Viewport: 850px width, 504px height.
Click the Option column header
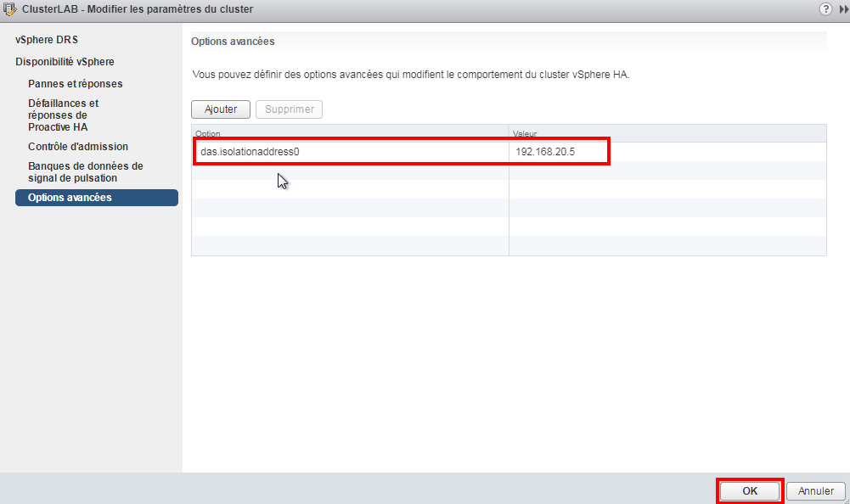[350, 133]
